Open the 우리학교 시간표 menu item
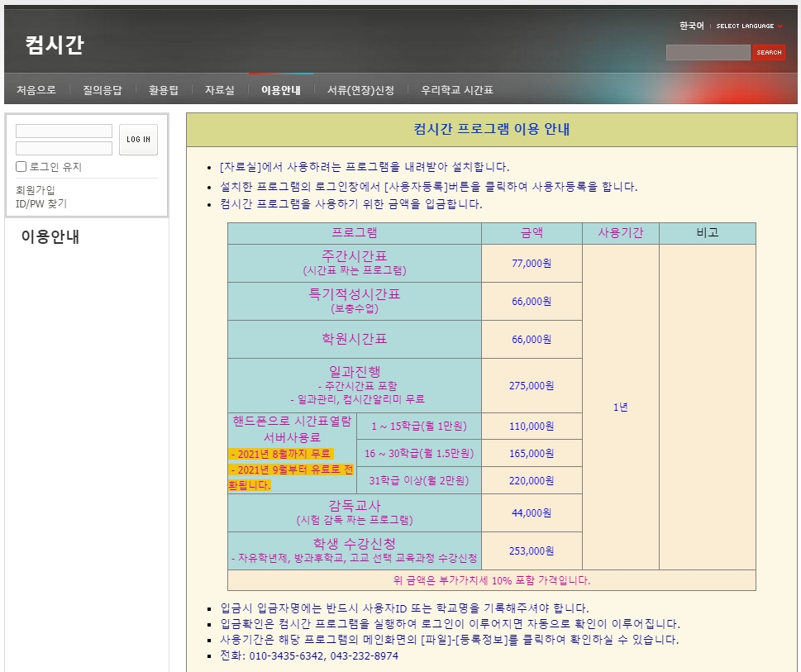 click(x=456, y=90)
